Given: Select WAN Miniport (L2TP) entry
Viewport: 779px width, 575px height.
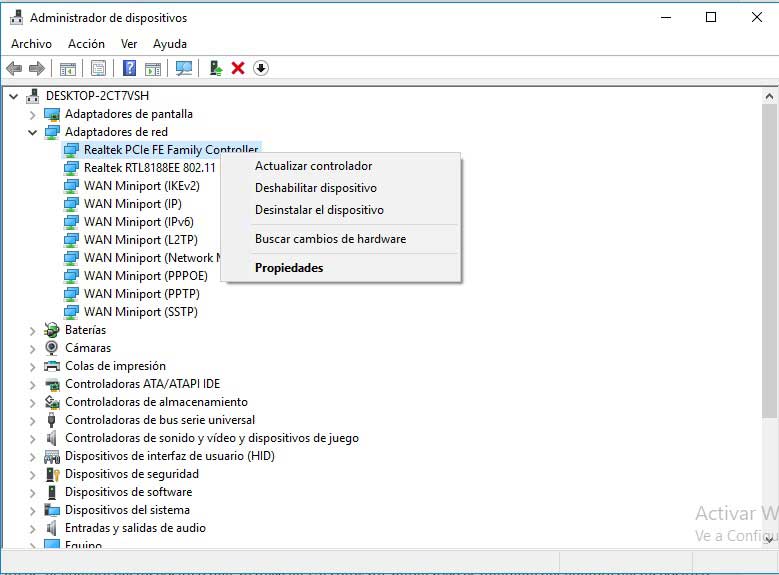Looking at the screenshot, I should point(141,240).
